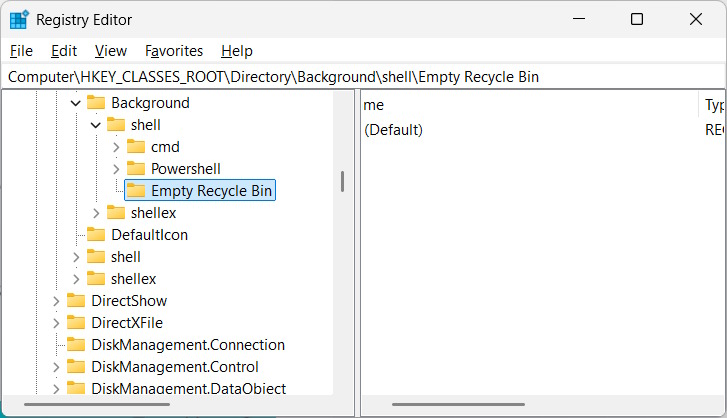Open the View menu
Screen dimensions: 727x418
point(111,51)
